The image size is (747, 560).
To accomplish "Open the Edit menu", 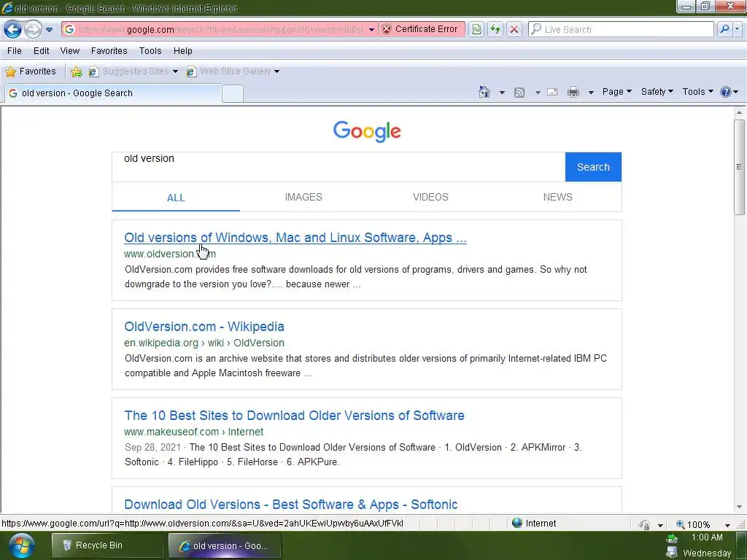I will 41,51.
